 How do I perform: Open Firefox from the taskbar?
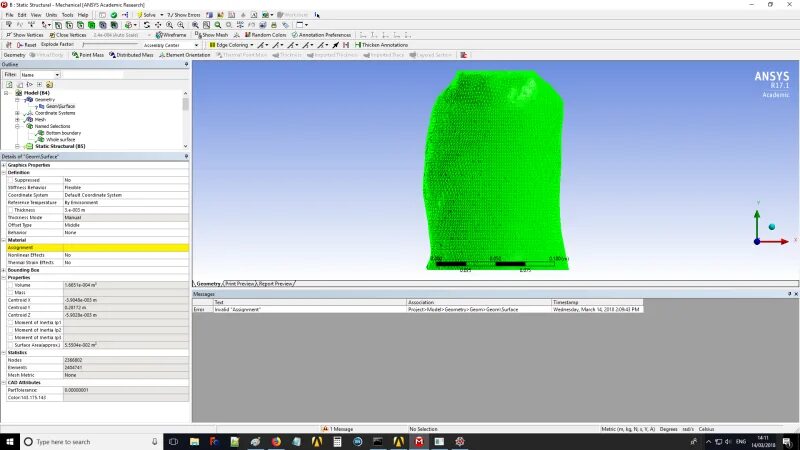[276, 441]
